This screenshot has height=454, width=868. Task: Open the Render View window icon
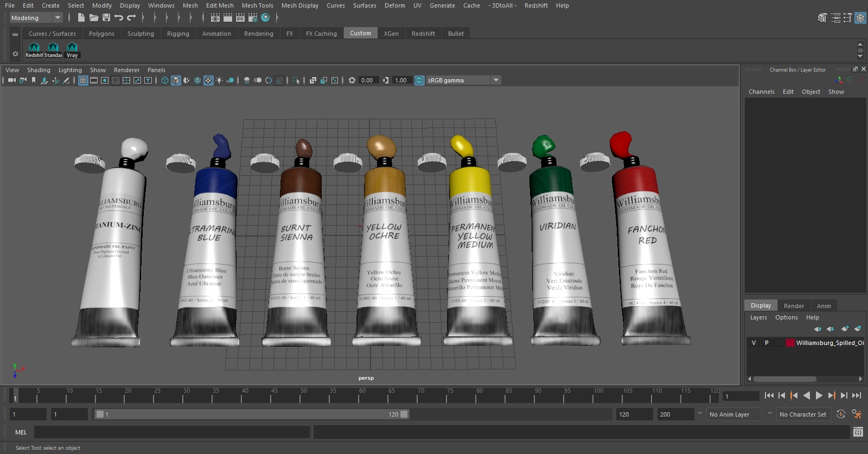(215, 17)
